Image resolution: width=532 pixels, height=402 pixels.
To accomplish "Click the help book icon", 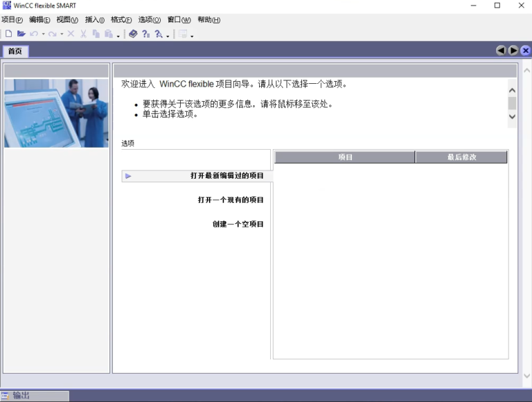I will click(133, 34).
